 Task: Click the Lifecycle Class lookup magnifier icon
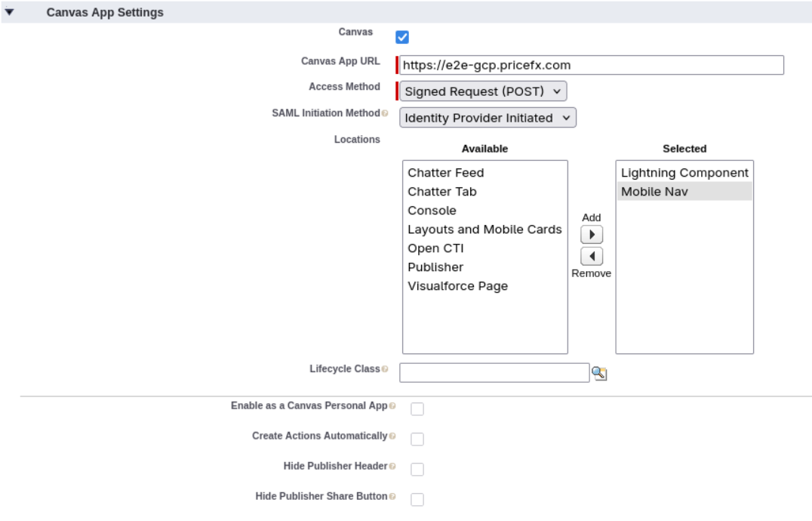click(600, 372)
